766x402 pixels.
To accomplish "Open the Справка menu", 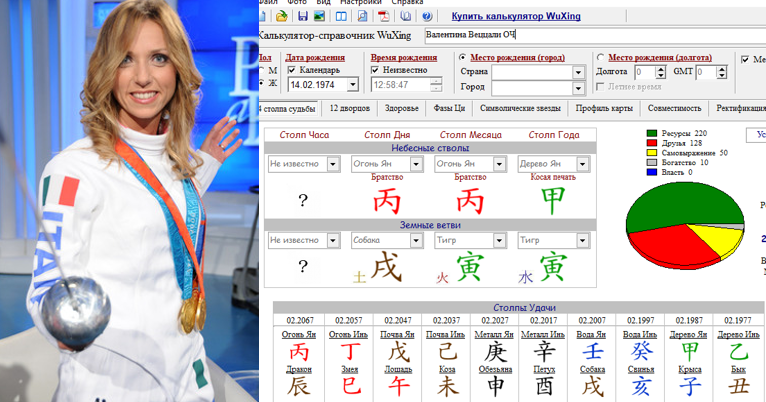I will (407, 2).
